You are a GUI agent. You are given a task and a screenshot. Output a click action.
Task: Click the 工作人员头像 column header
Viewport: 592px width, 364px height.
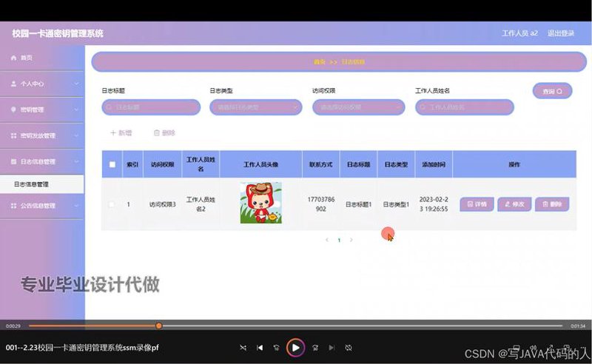click(x=261, y=165)
